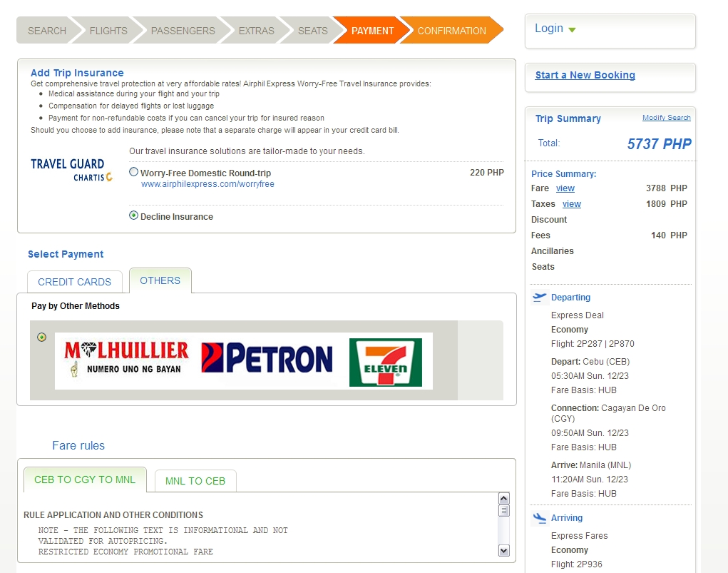Screen dimensions: 728x573
Task: Click the 220 PHP insurance price
Action: (x=486, y=173)
